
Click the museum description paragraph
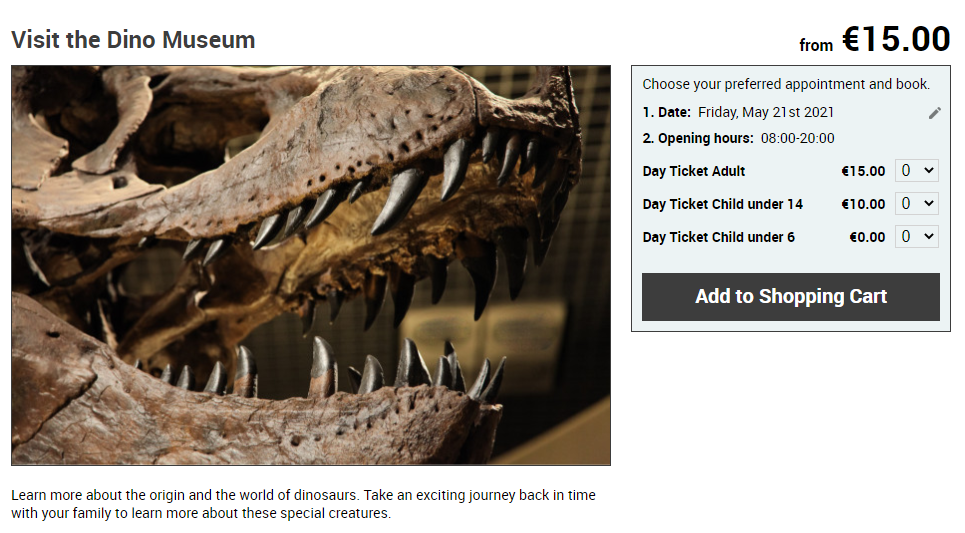tap(303, 504)
